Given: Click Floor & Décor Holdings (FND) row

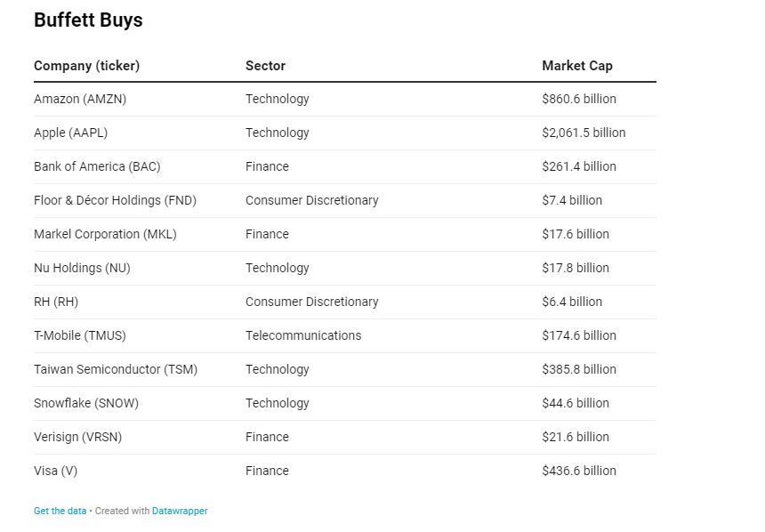Looking at the screenshot, I should [x=115, y=201].
